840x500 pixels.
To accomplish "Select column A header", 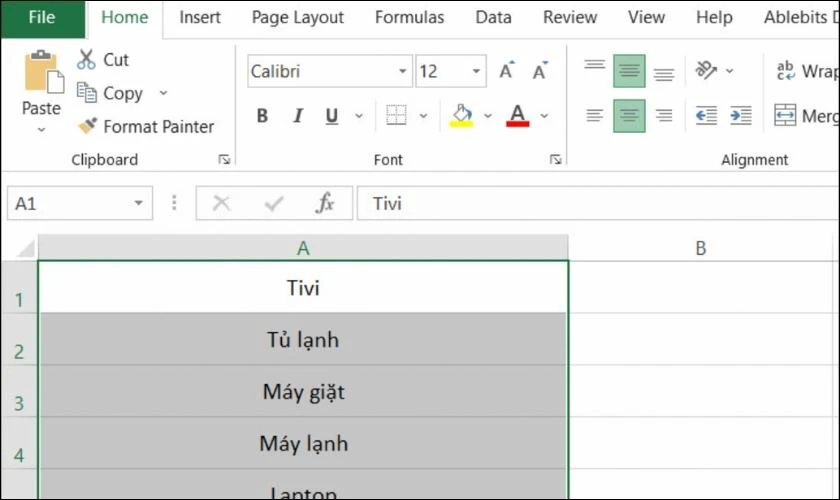I will click(303, 248).
